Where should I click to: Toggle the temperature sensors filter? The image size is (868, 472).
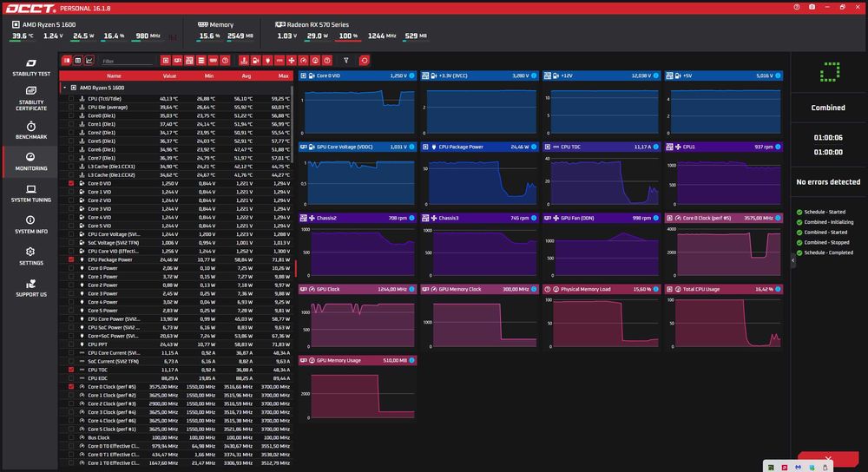[x=244, y=61]
